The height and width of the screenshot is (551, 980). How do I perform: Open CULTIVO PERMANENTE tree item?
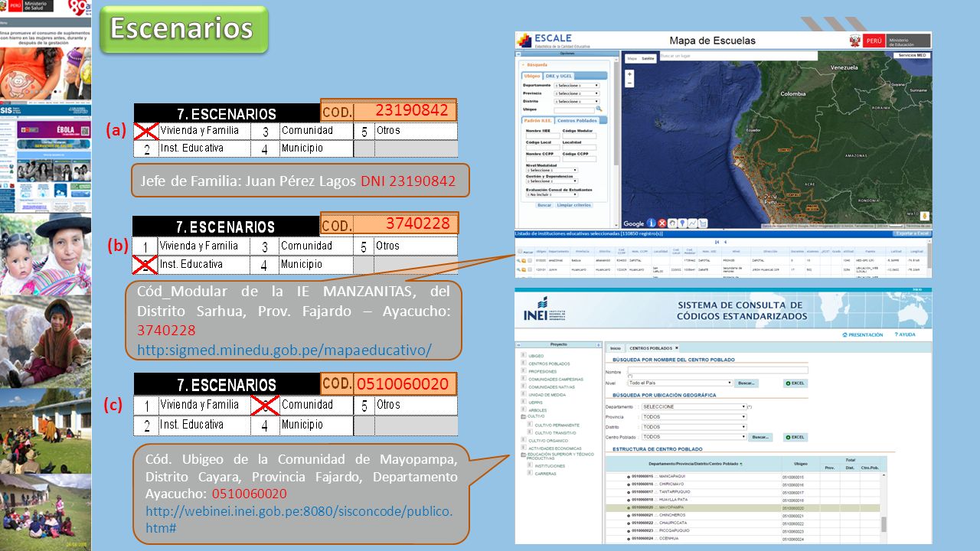pyautogui.click(x=557, y=425)
